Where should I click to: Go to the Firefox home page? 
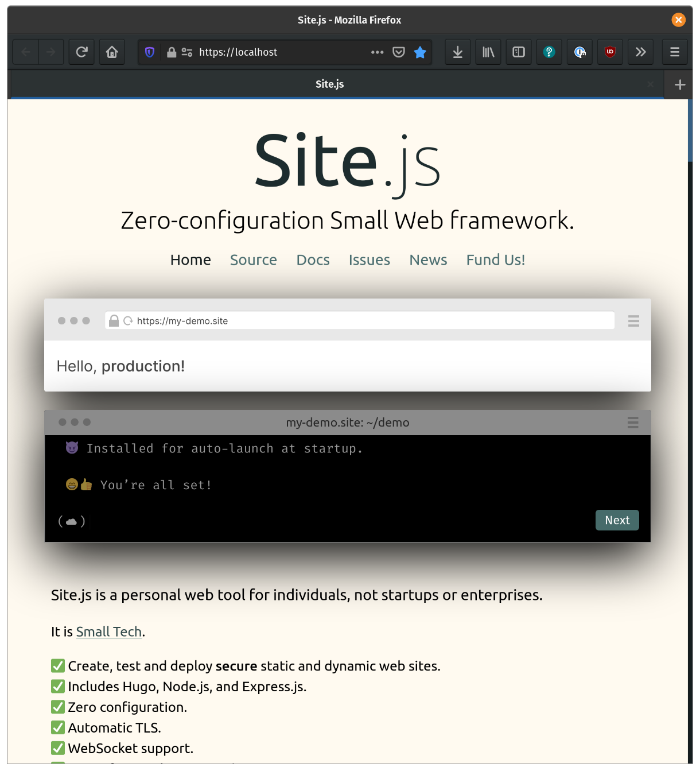[112, 52]
